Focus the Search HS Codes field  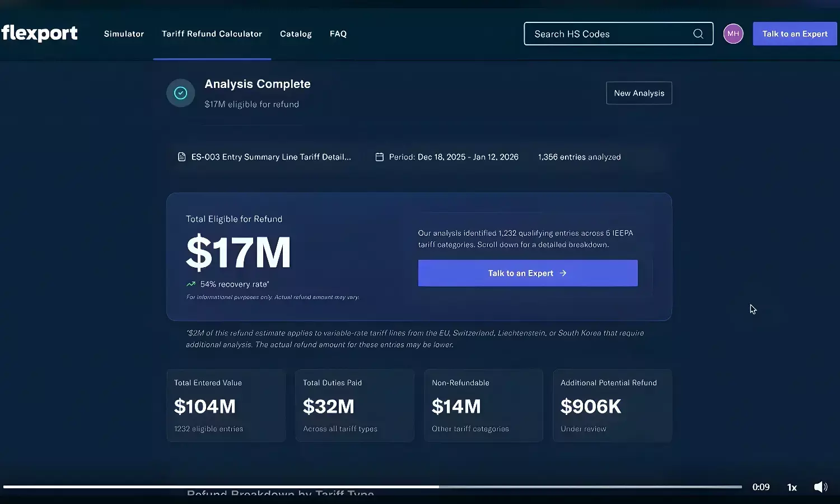[x=610, y=34]
